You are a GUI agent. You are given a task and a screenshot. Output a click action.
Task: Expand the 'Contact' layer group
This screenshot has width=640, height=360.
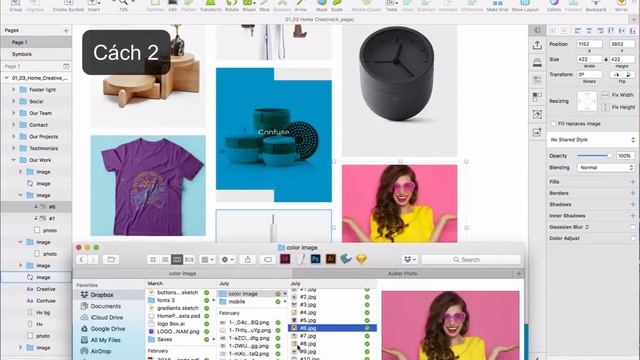(x=13, y=125)
